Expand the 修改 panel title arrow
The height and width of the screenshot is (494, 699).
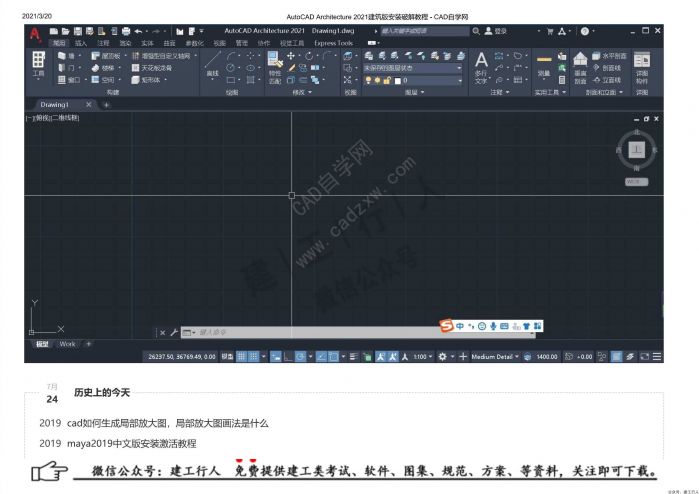[x=310, y=92]
